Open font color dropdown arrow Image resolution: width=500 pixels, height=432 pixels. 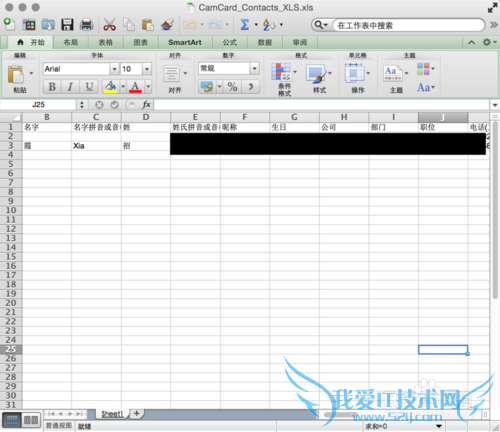148,87
